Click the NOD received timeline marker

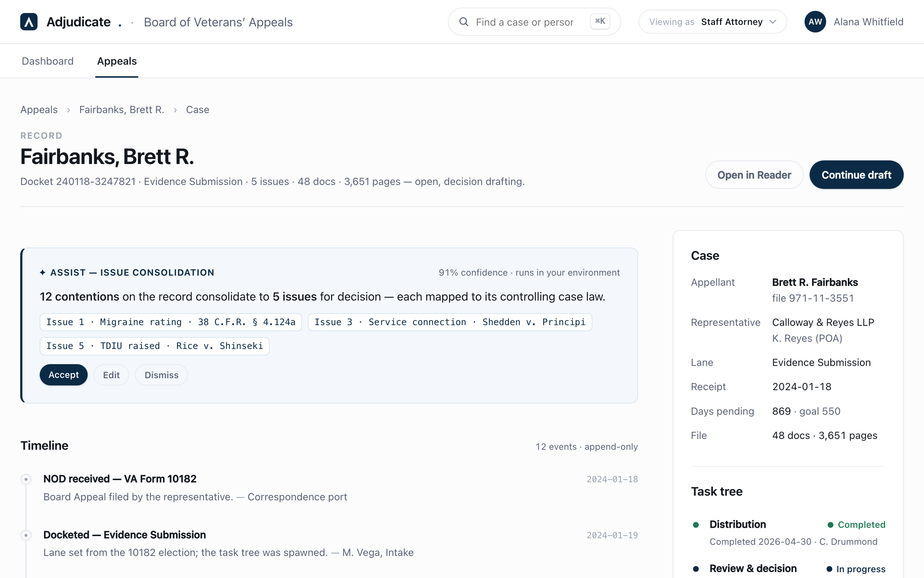[26, 479]
